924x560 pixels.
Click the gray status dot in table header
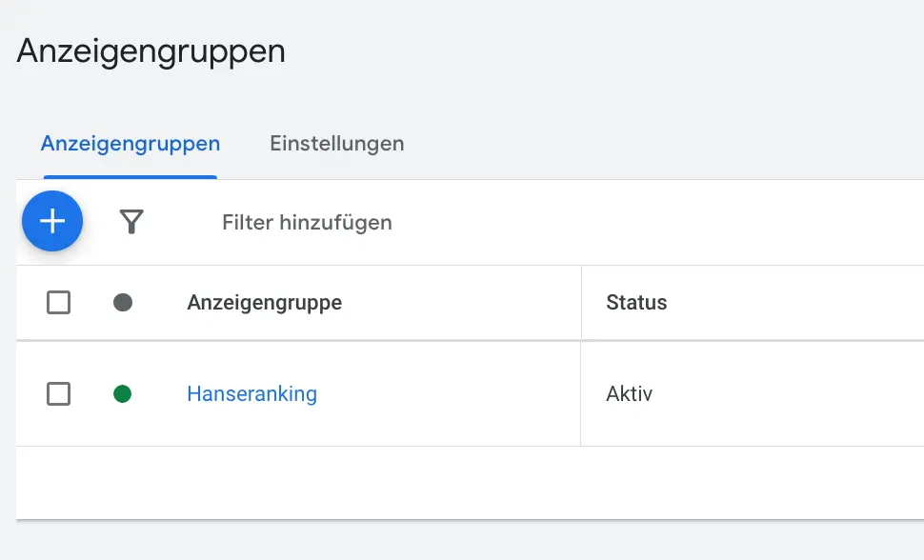pos(123,303)
